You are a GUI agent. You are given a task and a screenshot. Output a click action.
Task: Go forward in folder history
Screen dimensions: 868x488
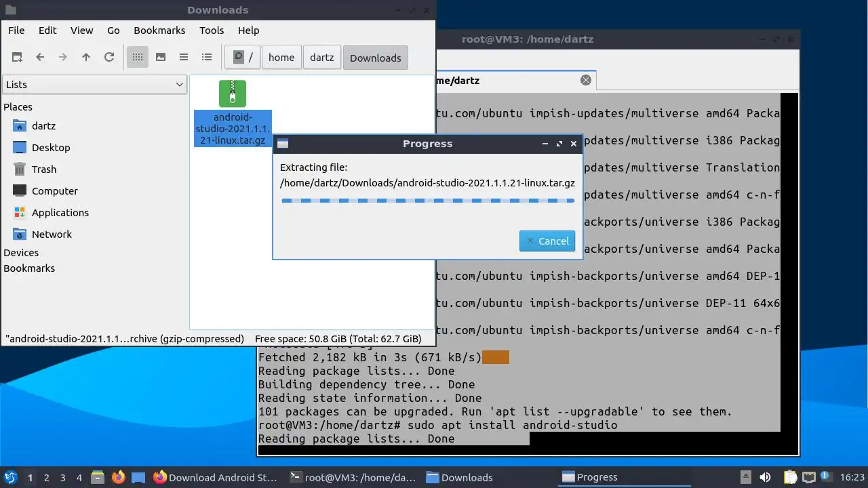(x=63, y=58)
